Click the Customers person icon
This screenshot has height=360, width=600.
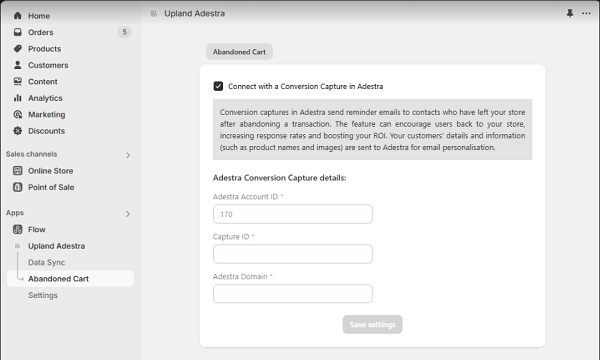pos(18,65)
